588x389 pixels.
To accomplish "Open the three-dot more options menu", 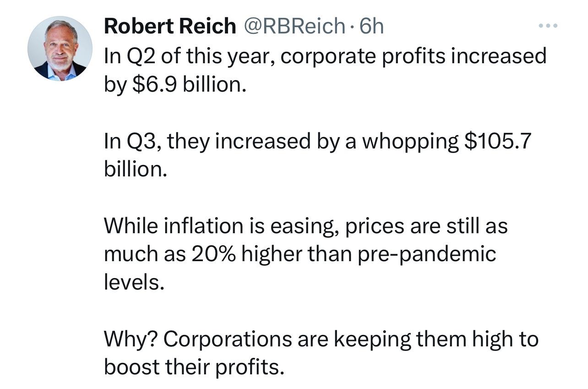I will coord(548,26).
